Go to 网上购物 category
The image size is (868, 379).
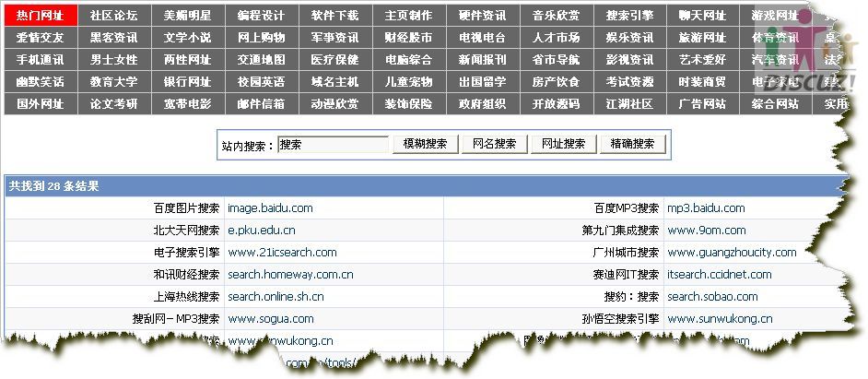click(x=262, y=38)
